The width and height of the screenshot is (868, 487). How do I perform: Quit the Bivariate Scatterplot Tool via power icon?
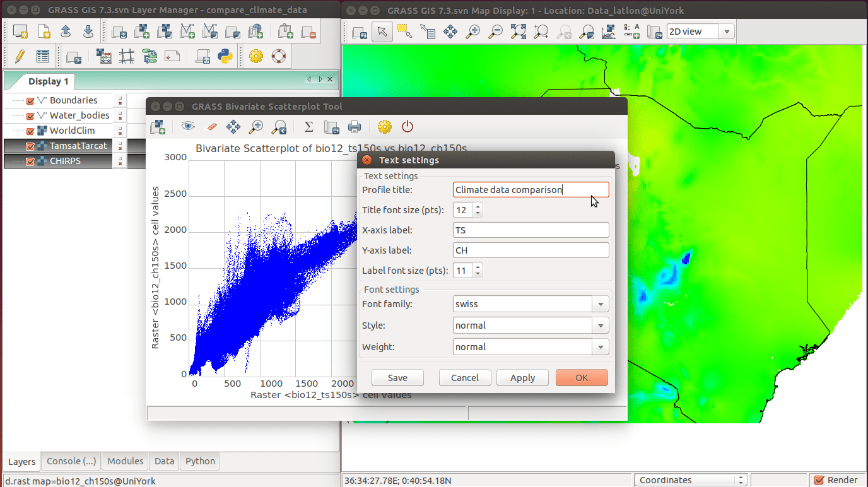pos(407,126)
